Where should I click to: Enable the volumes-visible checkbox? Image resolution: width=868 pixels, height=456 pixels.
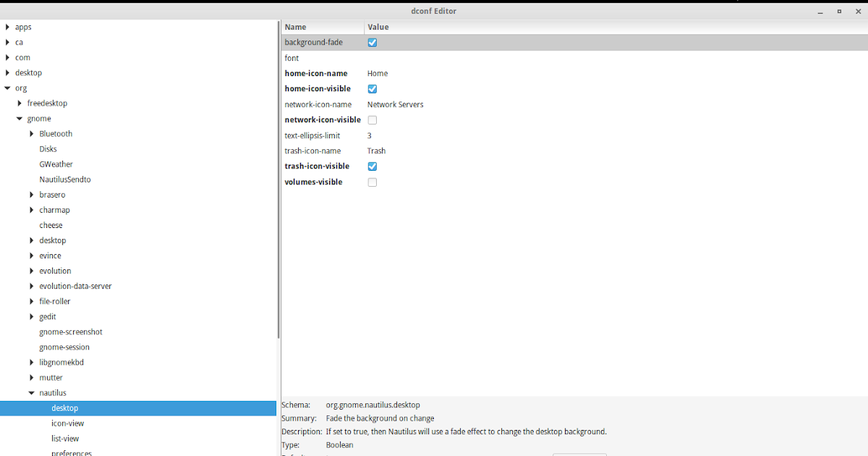pos(373,182)
